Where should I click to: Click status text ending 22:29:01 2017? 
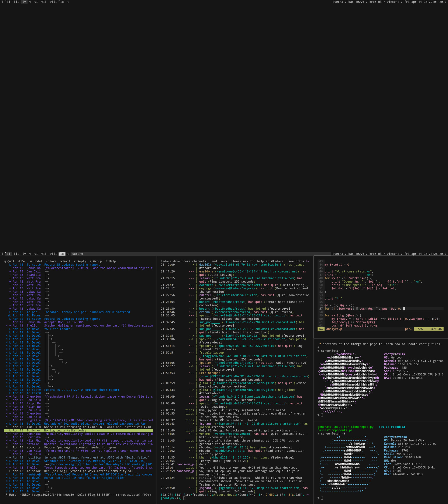click(389, 2)
